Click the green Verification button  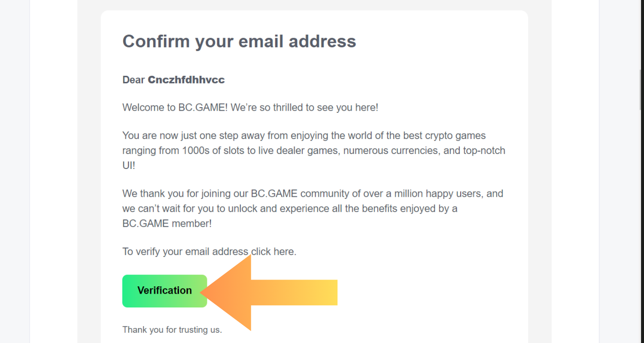[164, 291]
